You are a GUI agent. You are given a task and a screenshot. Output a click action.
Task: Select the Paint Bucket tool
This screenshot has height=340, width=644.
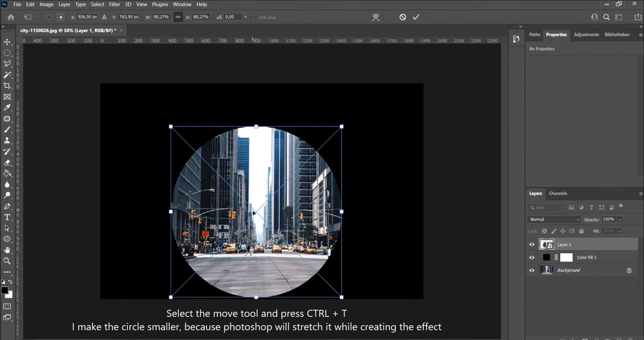7,173
